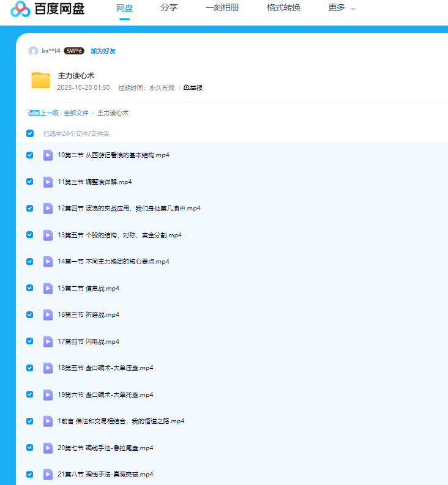Viewport: 448px width, 485px height.
Task: Click the Baidu Netdisk logo icon
Action: 20,9
